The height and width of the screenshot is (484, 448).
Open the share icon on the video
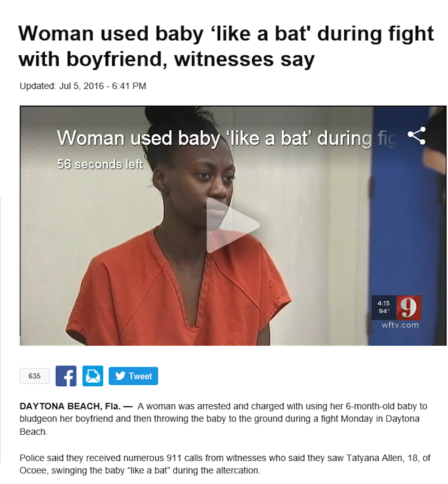point(417,136)
